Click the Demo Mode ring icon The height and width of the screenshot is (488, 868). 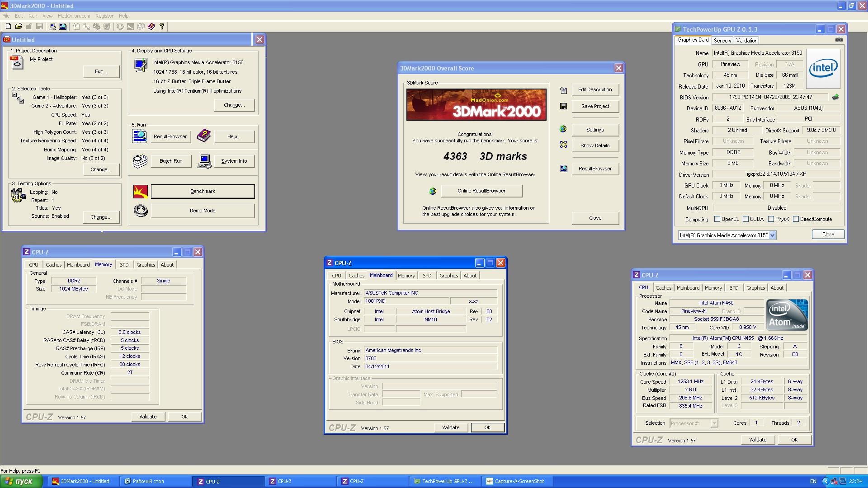(141, 211)
